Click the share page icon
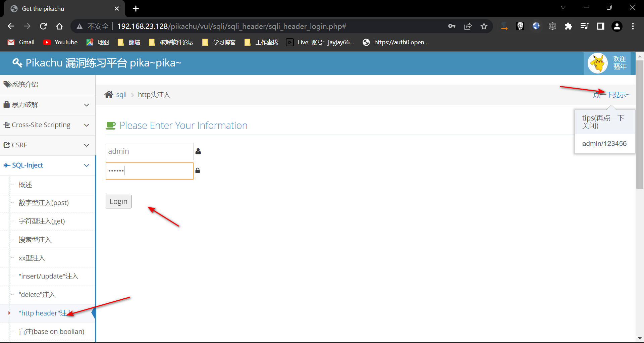This screenshot has width=644, height=343. coord(468,26)
